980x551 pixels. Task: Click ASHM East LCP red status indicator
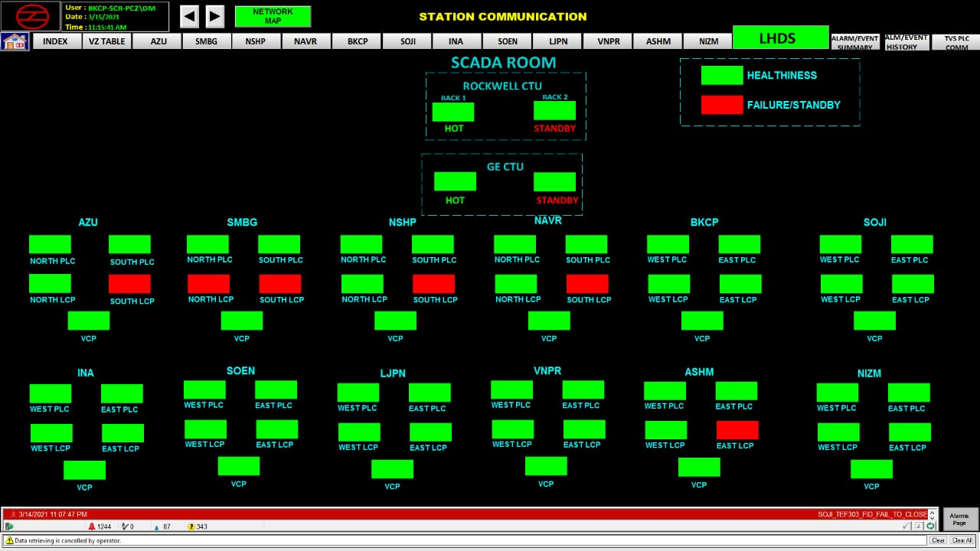(x=737, y=429)
